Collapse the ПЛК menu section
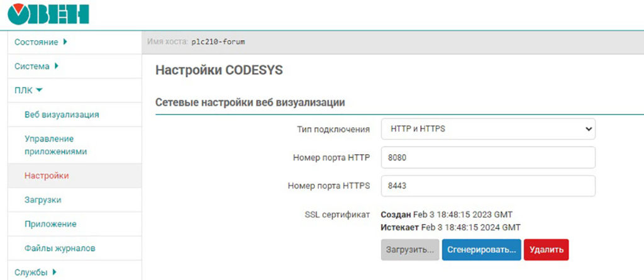 click(29, 90)
